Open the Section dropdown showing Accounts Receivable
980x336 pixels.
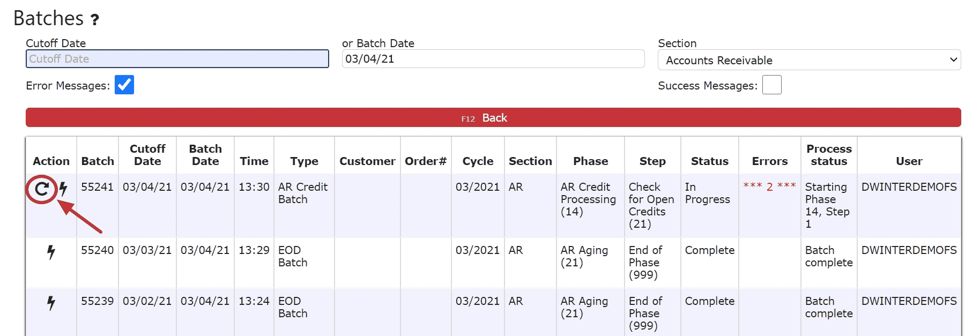point(808,60)
